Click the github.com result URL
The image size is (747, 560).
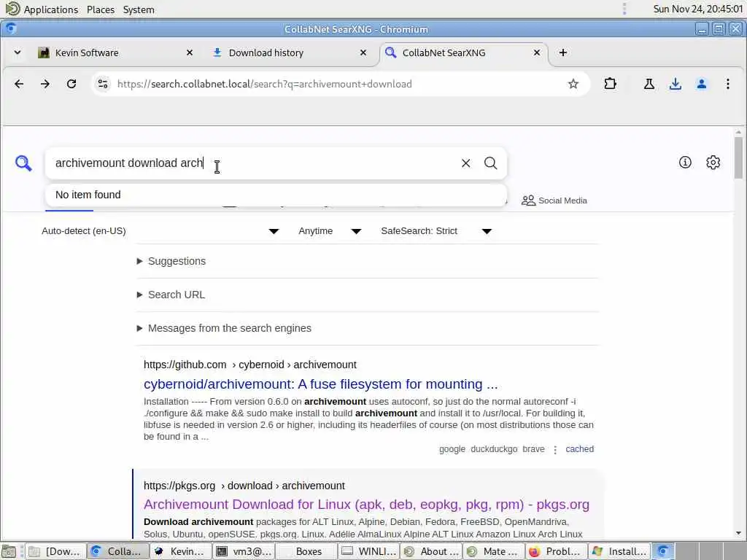250,365
